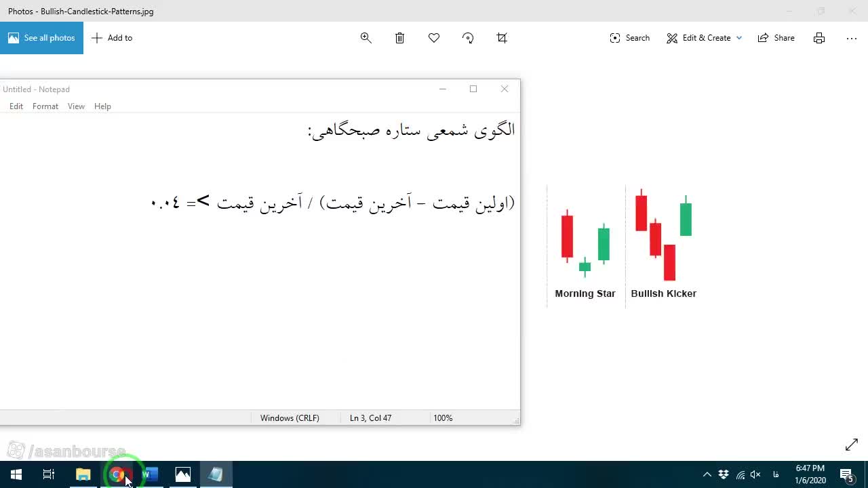Click the See all photos button

[x=41, y=38]
